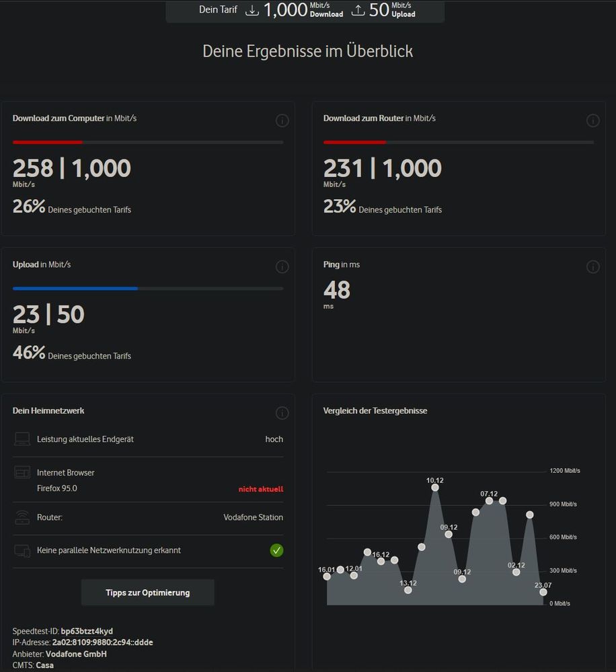Select the 23.07 data point in chart
The height and width of the screenshot is (672, 616).
(543, 592)
